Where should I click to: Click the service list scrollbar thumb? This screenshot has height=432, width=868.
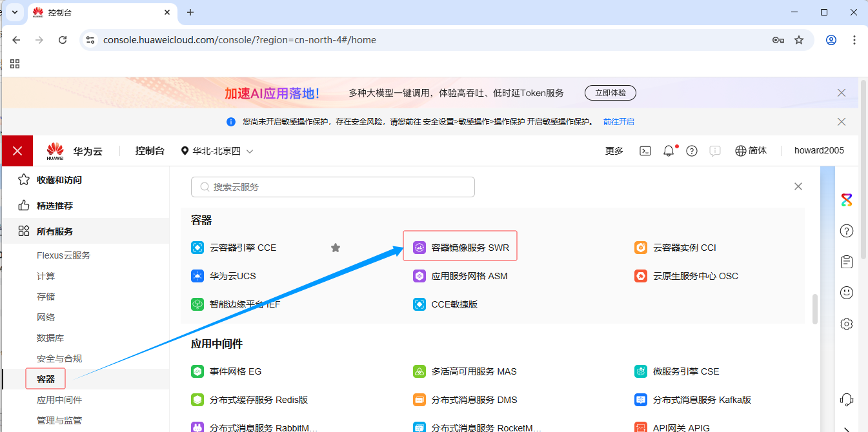(x=815, y=309)
